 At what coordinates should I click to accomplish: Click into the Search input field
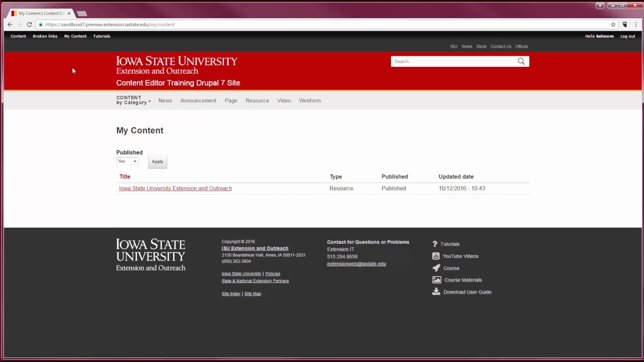pyautogui.click(x=453, y=61)
